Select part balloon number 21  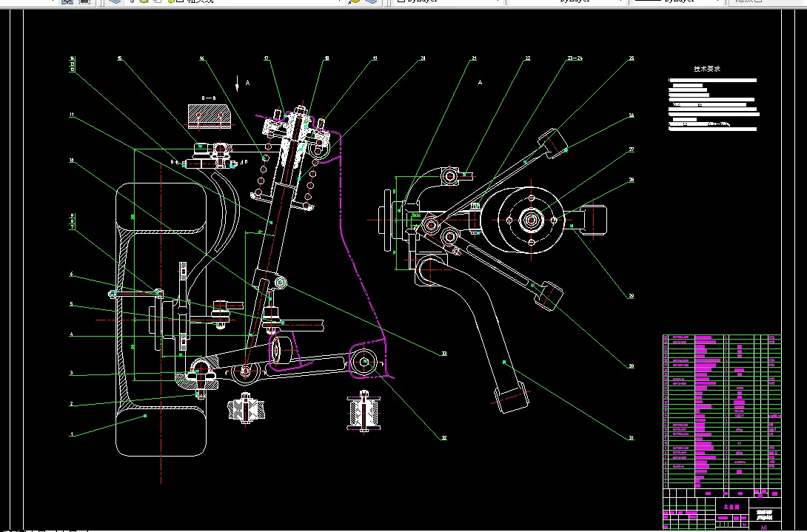[474, 58]
